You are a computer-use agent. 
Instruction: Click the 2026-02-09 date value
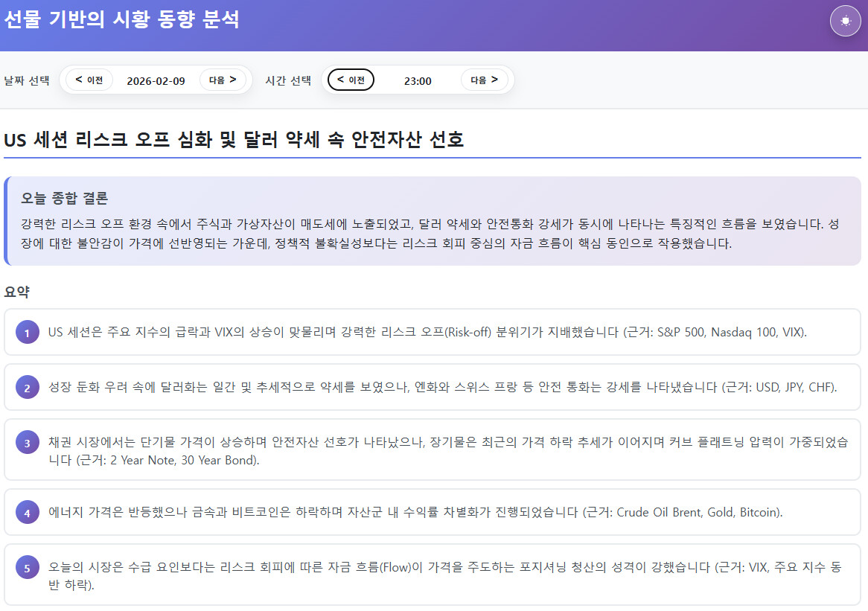(156, 80)
